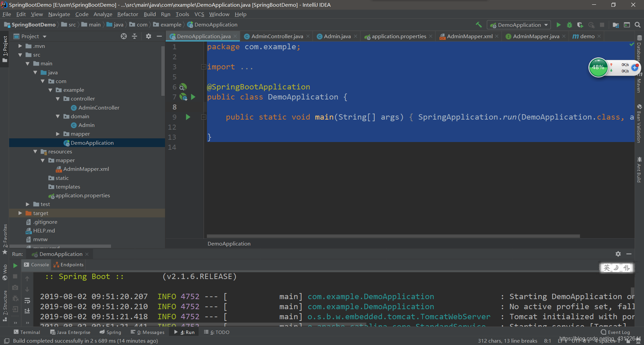644x345 pixels.
Task: Open Run panel settings gear
Action: 618,254
